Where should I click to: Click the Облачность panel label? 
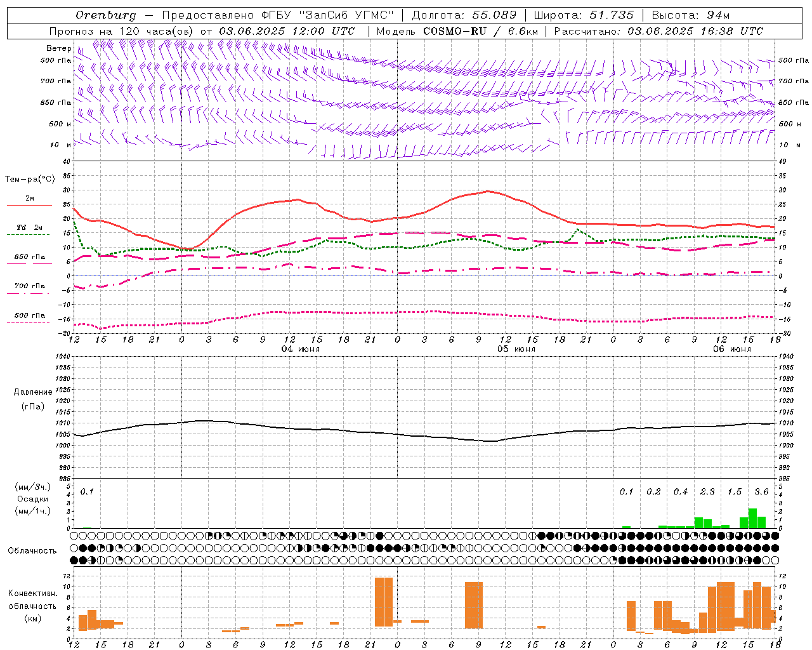[32, 550]
